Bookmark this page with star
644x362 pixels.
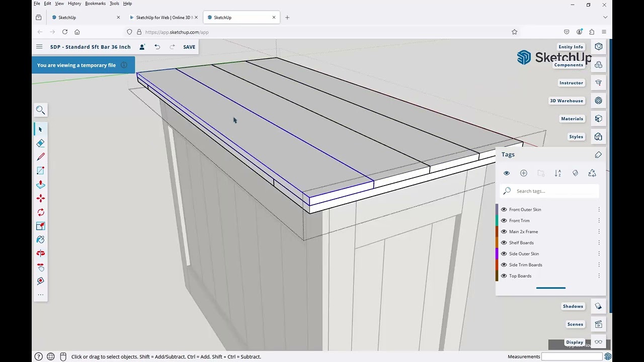(x=514, y=32)
